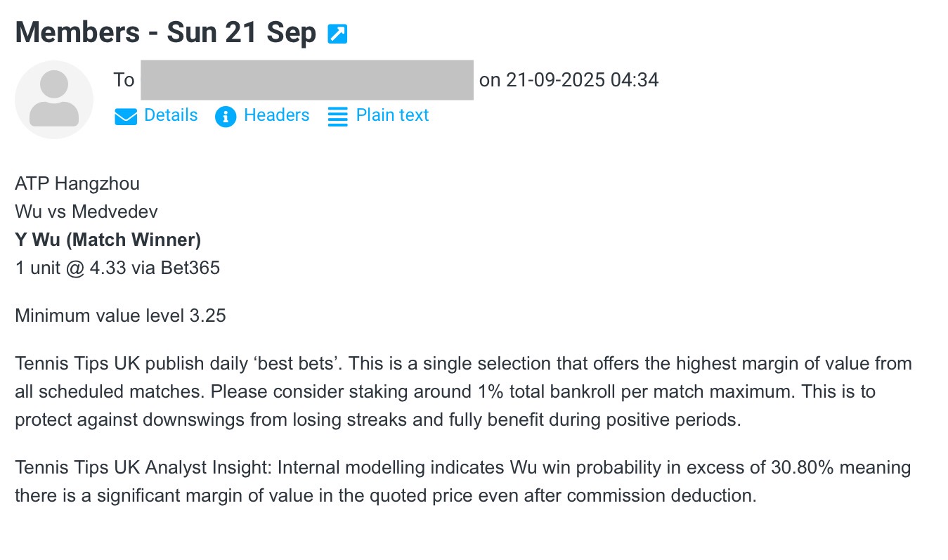Screen dimensions: 948x560
Task: Click the Minimum value level 3.25 text
Action: click(120, 316)
